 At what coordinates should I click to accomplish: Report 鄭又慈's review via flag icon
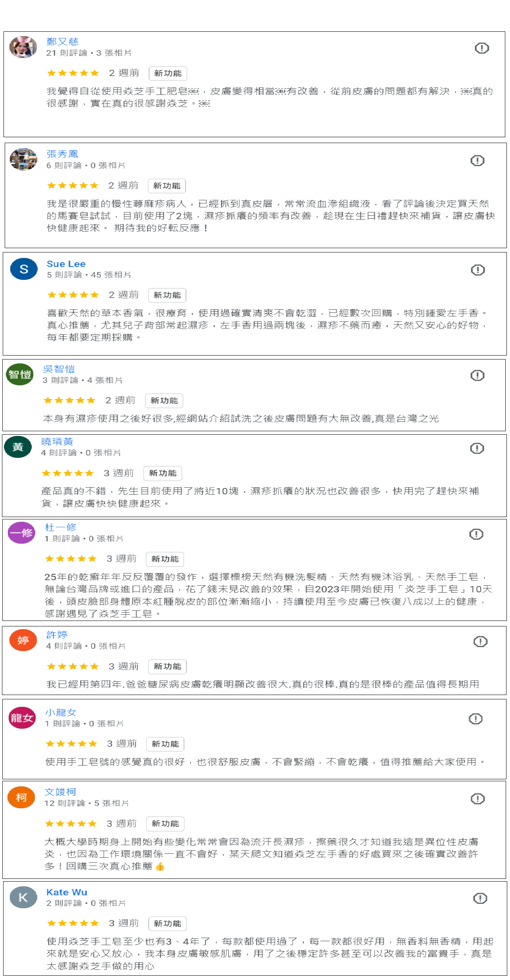[x=482, y=48]
